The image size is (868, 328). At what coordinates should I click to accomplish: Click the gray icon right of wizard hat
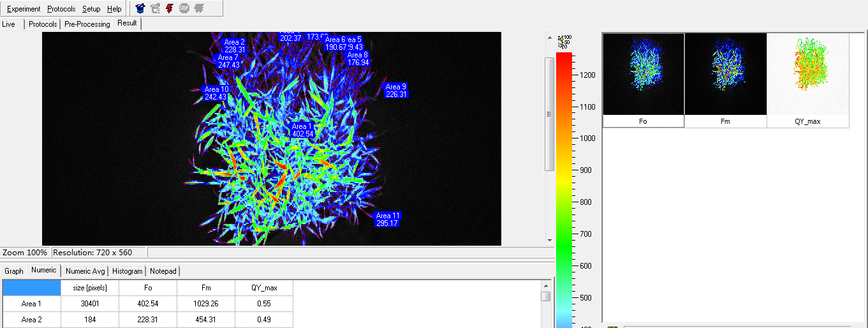tap(154, 8)
